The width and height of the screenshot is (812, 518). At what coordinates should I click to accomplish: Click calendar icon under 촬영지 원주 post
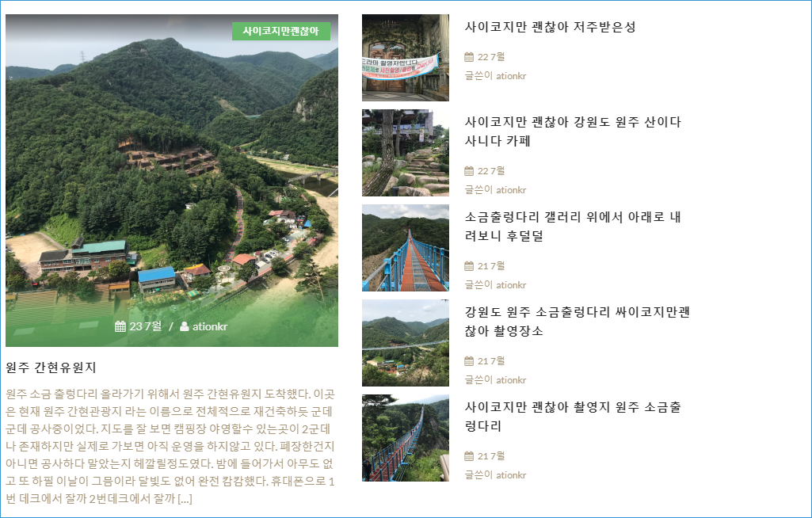pyautogui.click(x=469, y=456)
